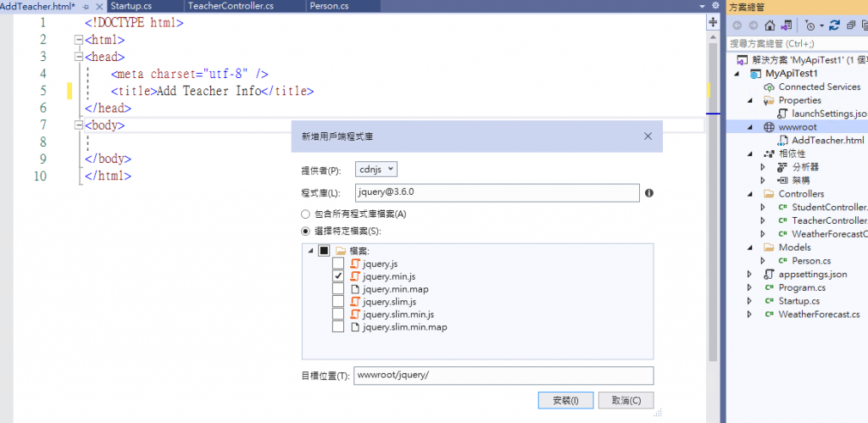The height and width of the screenshot is (423, 868).
Task: Select WeatherForecast.cs in Solution Explorer
Action: point(819,314)
